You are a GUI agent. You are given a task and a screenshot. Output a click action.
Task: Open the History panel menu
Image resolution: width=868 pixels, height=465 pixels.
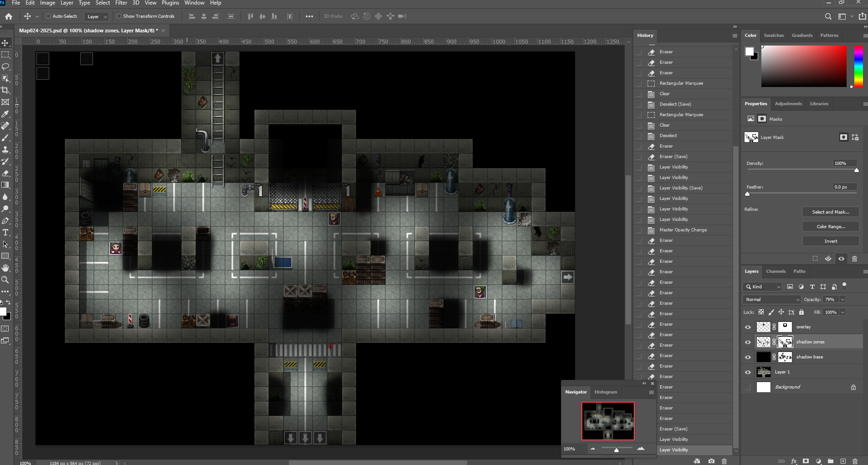pos(734,36)
